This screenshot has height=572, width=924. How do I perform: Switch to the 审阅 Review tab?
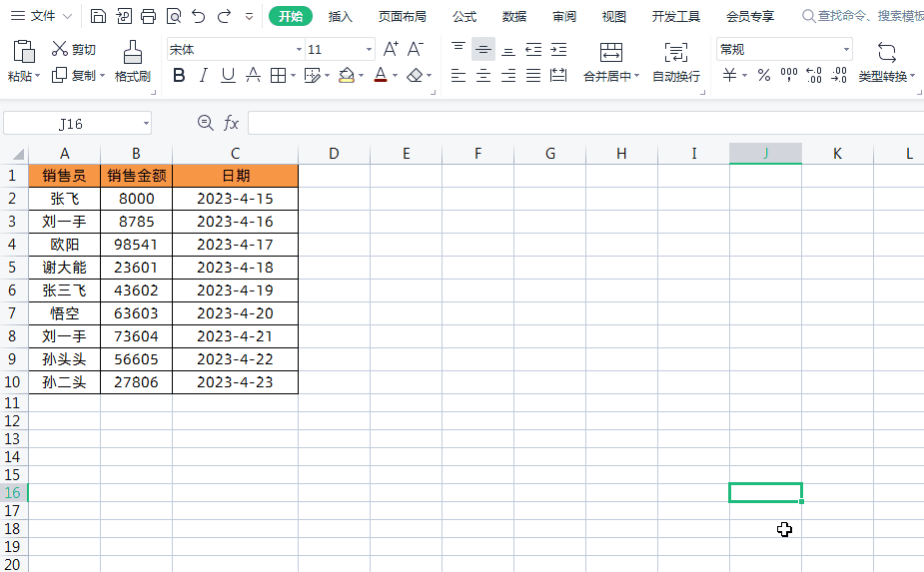coord(564,17)
